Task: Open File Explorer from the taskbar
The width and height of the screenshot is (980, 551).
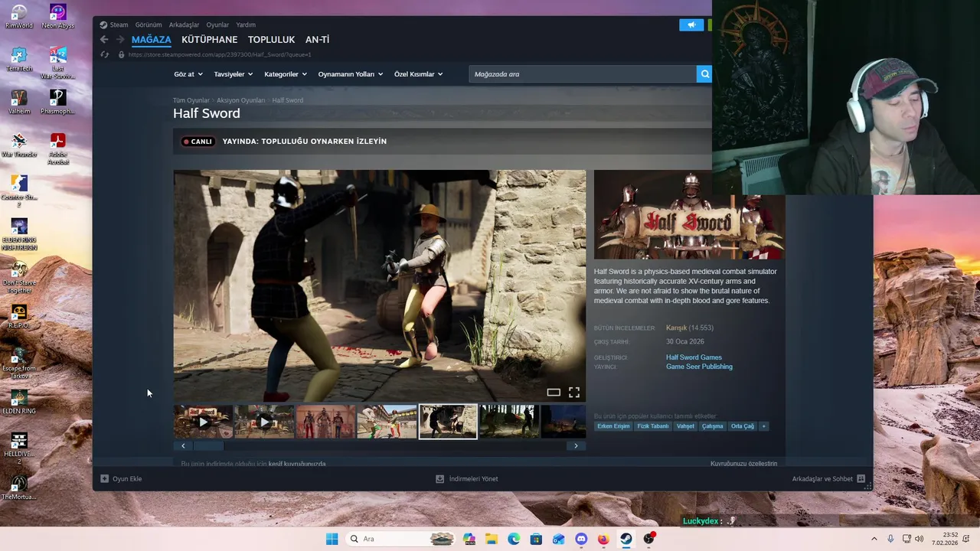Action: point(491,539)
